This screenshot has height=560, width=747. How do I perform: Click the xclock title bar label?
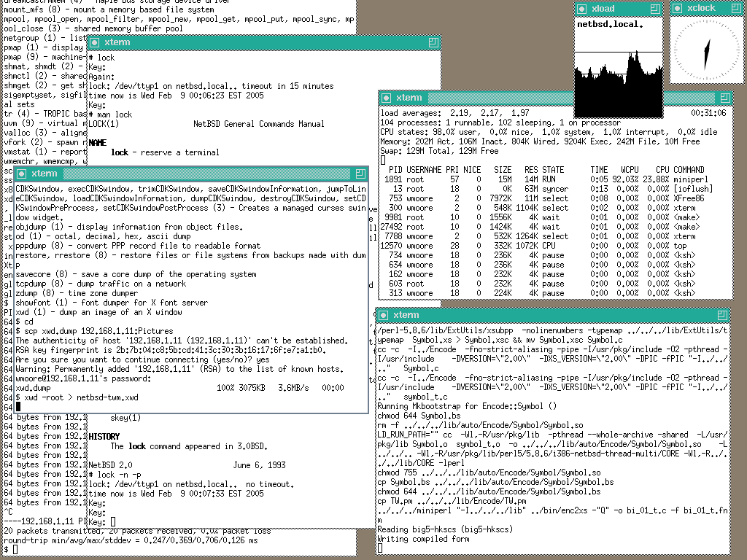pos(702,8)
